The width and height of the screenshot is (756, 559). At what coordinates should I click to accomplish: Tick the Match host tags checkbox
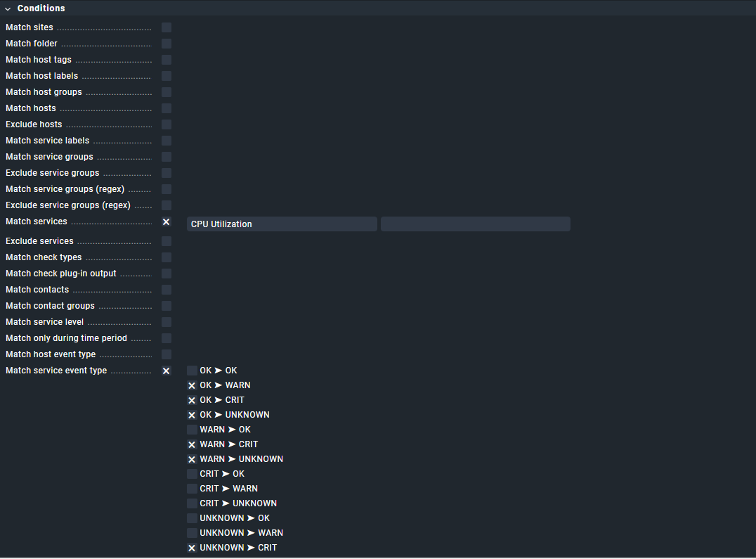coord(167,60)
